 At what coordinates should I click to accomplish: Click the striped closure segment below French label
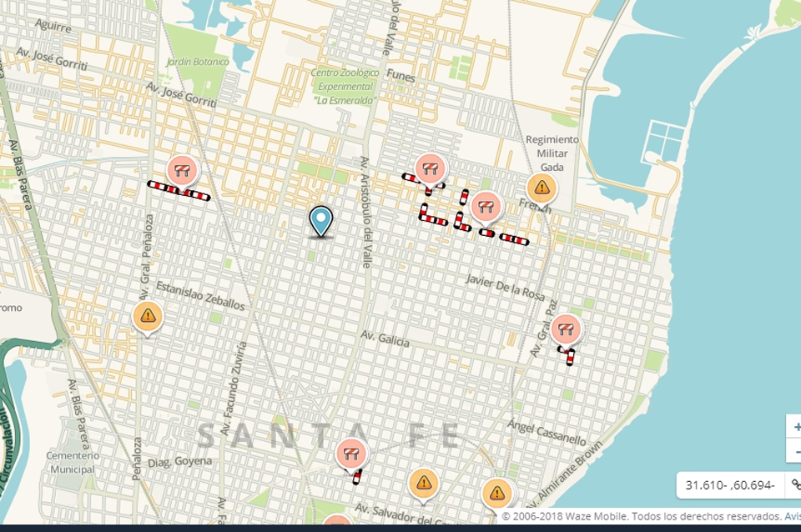tap(514, 239)
